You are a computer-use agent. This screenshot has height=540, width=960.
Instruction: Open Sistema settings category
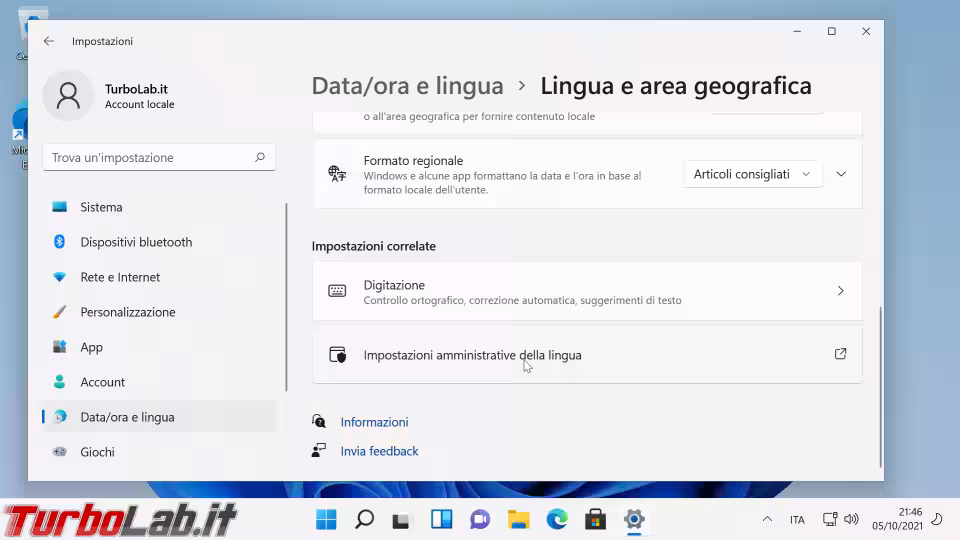coord(159,207)
